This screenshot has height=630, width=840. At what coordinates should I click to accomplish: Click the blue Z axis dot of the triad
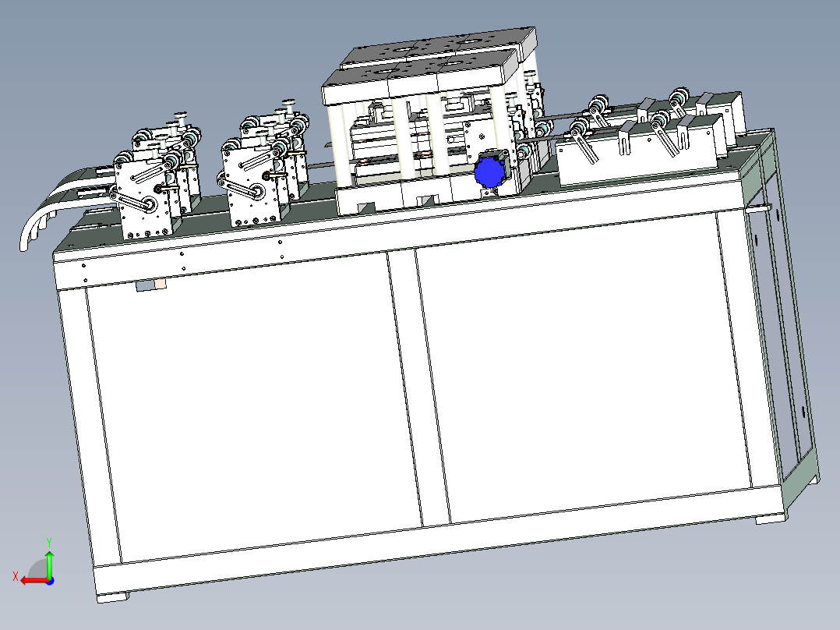click(x=50, y=581)
